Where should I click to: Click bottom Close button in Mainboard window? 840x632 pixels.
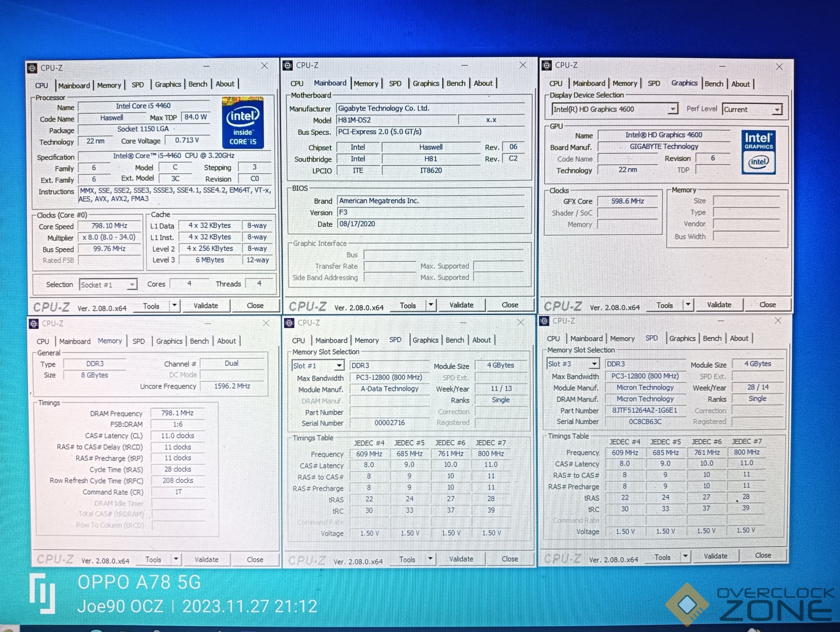click(510, 305)
